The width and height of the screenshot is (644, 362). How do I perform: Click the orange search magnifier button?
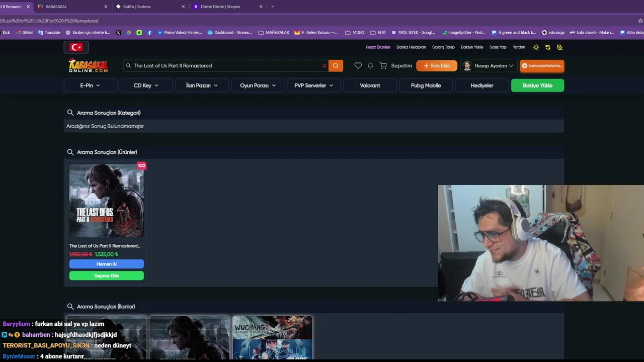coord(336,65)
